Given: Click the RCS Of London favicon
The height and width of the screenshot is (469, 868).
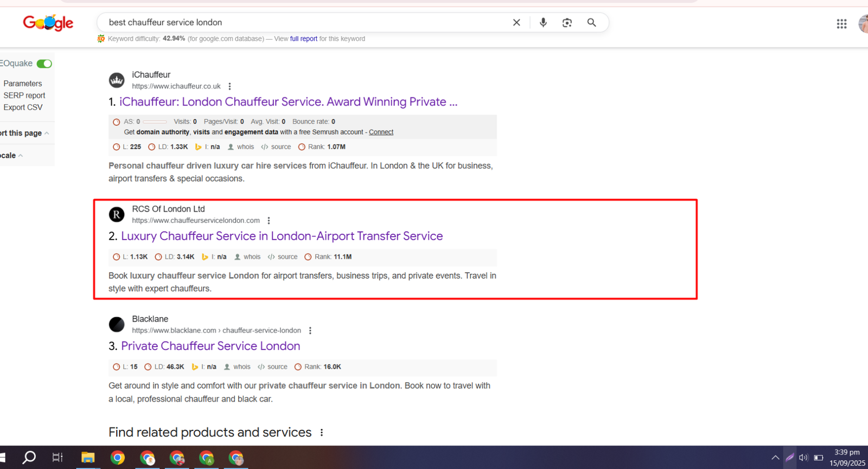Looking at the screenshot, I should 117,215.
